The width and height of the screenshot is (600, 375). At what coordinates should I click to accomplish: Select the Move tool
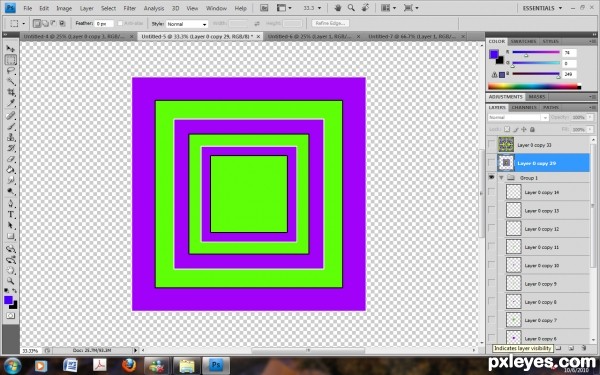(11, 49)
